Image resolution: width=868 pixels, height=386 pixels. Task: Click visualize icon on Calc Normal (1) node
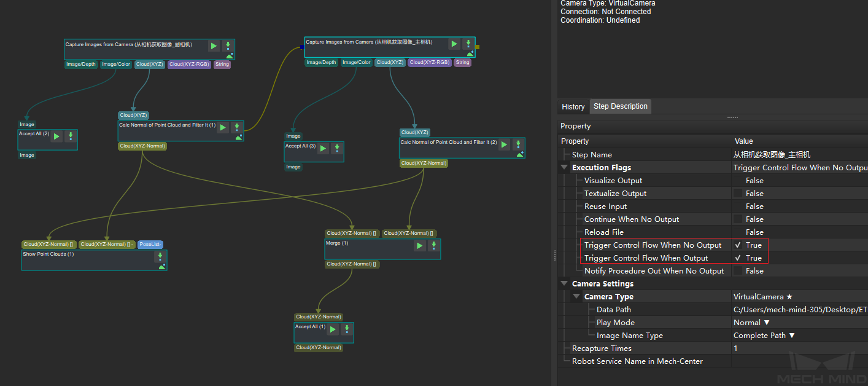(x=238, y=137)
